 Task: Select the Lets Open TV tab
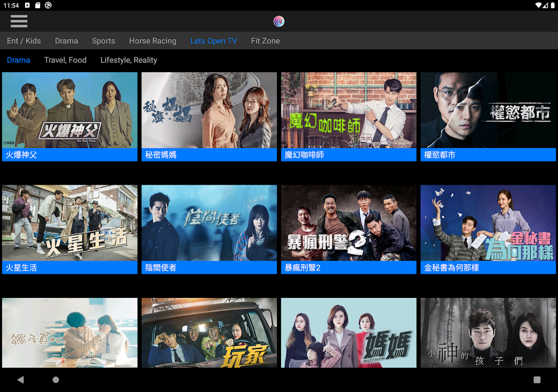[x=213, y=41]
